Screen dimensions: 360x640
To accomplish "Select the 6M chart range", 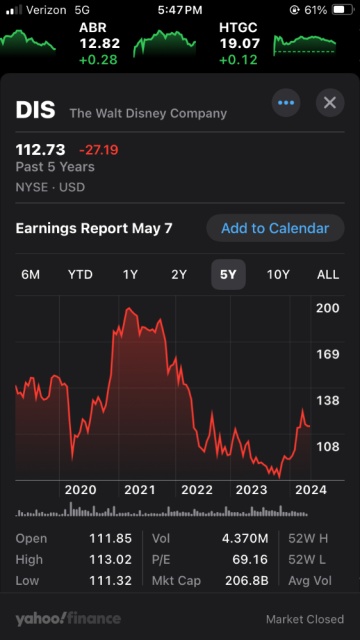I will pyautogui.click(x=31, y=275).
